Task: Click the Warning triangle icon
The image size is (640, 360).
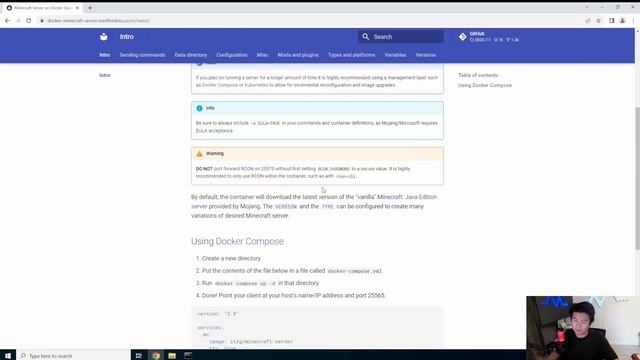Action: [199, 154]
